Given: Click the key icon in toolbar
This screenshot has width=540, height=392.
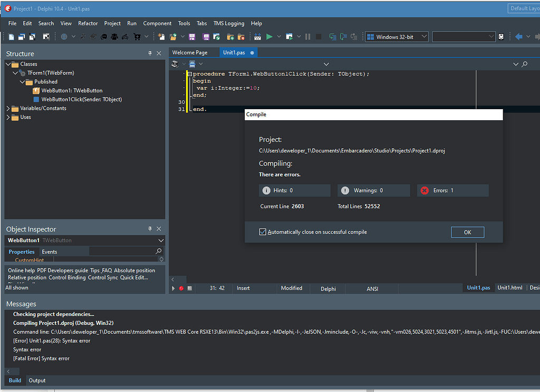Looking at the screenshot, I should 83,36.
